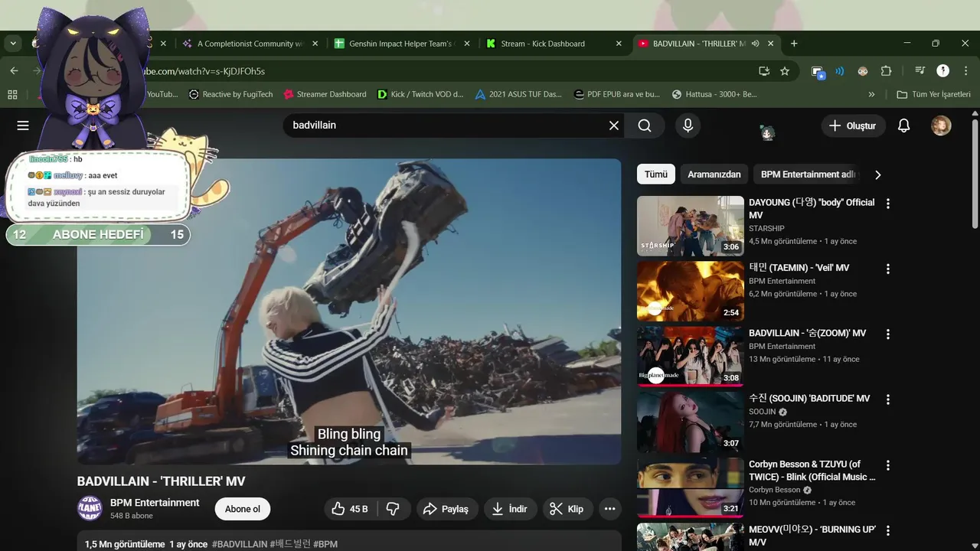Switch to A Completionist Community tab
980x551 pixels.
click(249, 44)
